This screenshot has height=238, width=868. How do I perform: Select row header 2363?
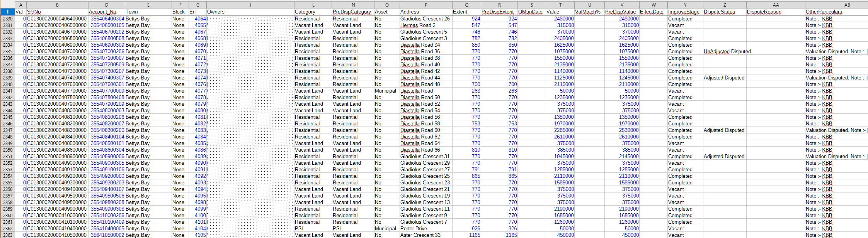click(7, 235)
